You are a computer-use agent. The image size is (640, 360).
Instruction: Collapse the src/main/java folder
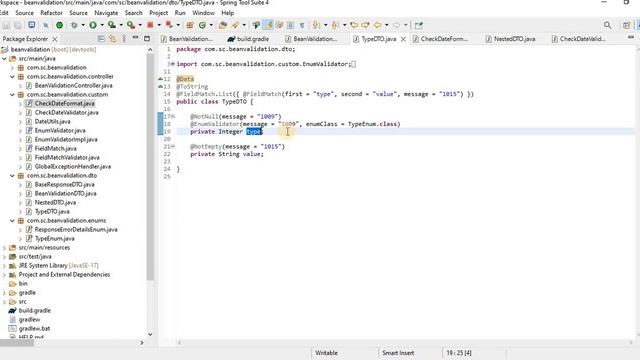4,58
